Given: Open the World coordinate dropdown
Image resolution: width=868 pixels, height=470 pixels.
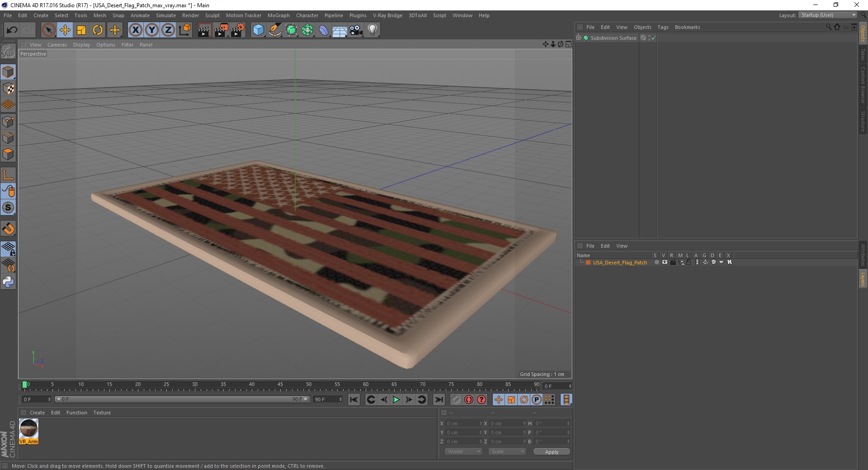Looking at the screenshot, I should point(463,451).
